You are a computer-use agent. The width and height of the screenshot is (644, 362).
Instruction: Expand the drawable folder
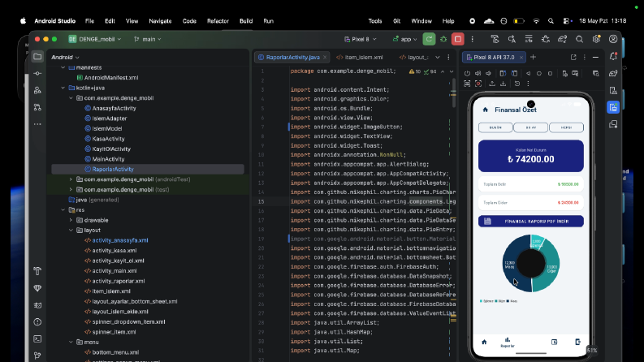[x=71, y=220]
